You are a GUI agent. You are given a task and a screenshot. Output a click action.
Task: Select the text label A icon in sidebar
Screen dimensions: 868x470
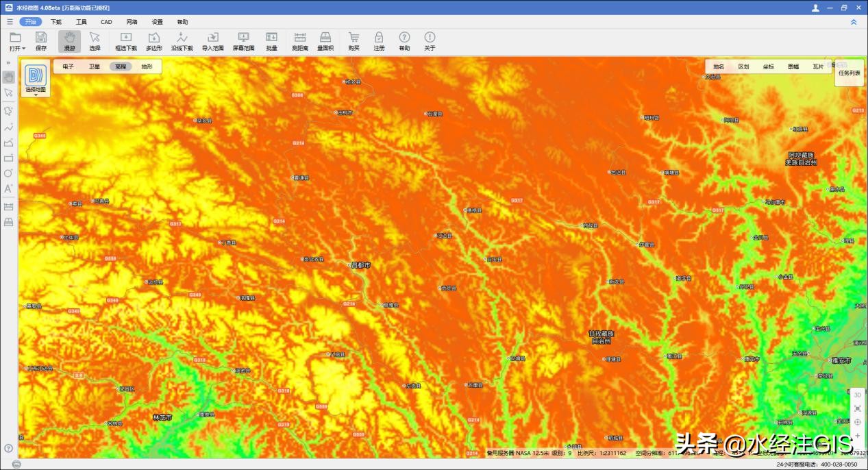(x=9, y=188)
